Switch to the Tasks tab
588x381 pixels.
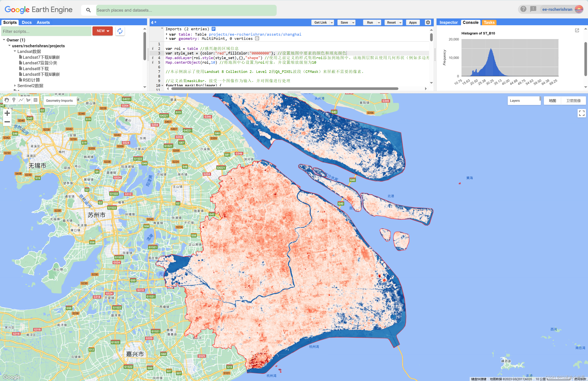click(489, 22)
